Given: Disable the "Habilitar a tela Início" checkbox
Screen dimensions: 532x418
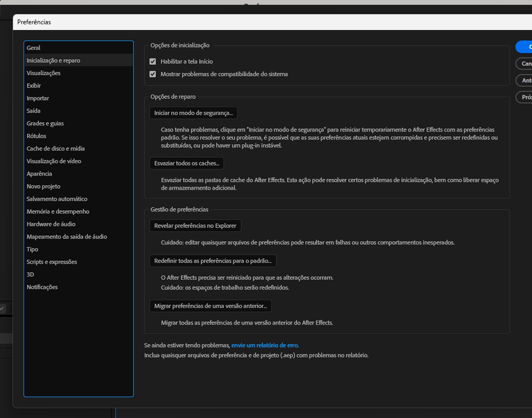Looking at the screenshot, I should click(152, 61).
